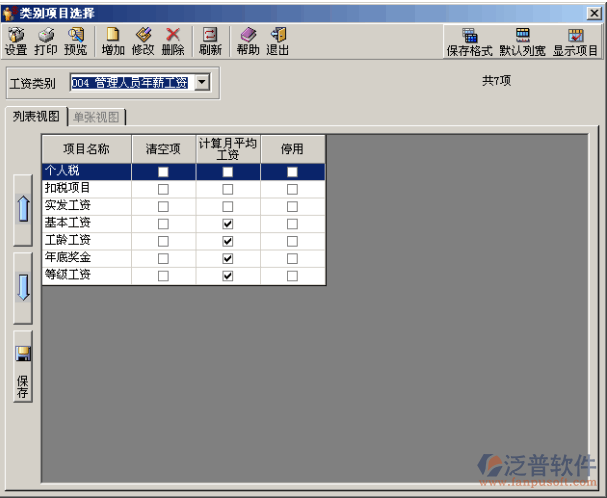Toggle 停用 checkbox for 等级工资
Image resolution: width=607 pixels, height=498 pixels.
coord(292,276)
